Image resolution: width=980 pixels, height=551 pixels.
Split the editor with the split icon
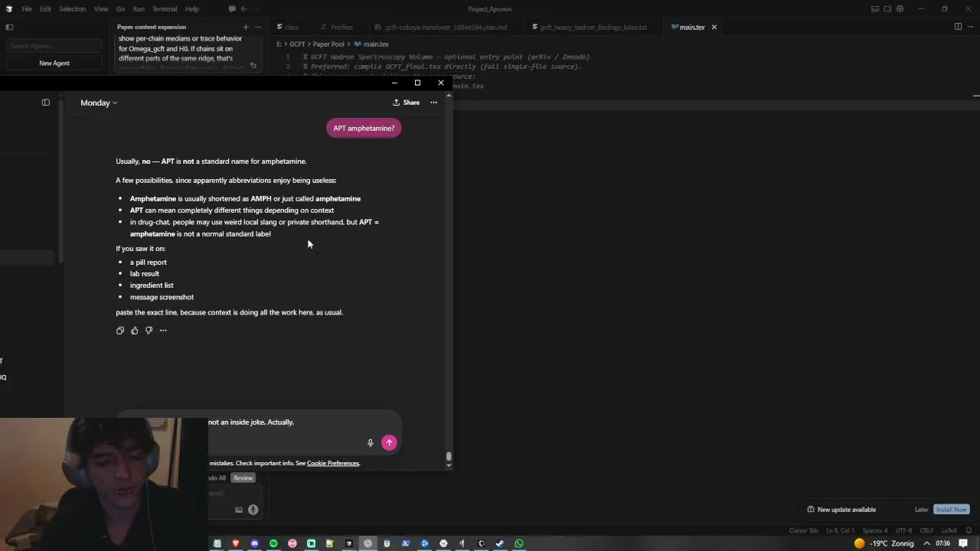(958, 27)
